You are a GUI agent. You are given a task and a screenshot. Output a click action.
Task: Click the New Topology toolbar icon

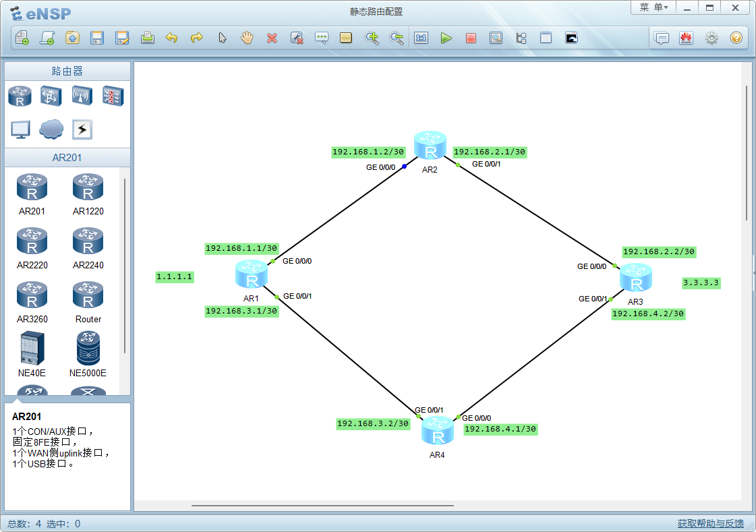pyautogui.click(x=22, y=38)
